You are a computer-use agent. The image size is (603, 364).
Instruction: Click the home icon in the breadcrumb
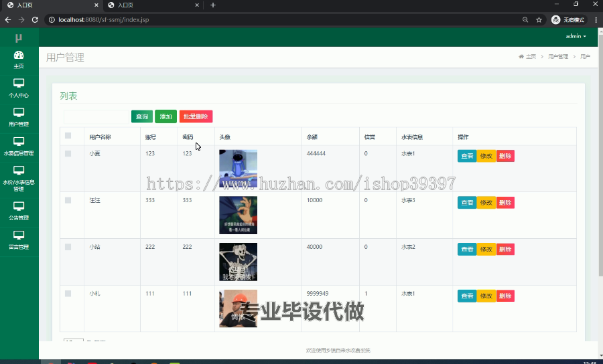521,56
